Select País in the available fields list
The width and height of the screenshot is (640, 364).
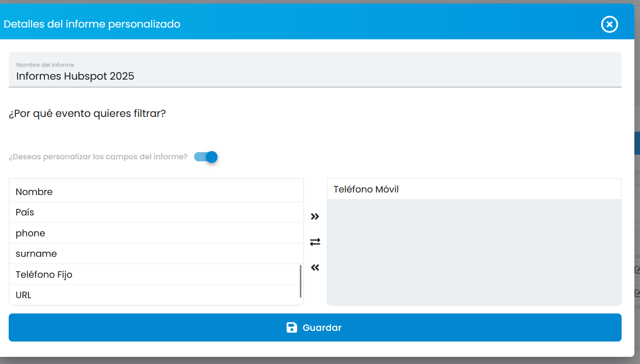[25, 212]
